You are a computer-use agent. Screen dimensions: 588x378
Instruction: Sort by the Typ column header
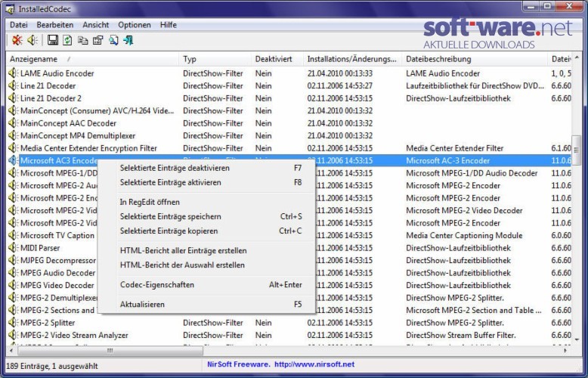(215, 59)
